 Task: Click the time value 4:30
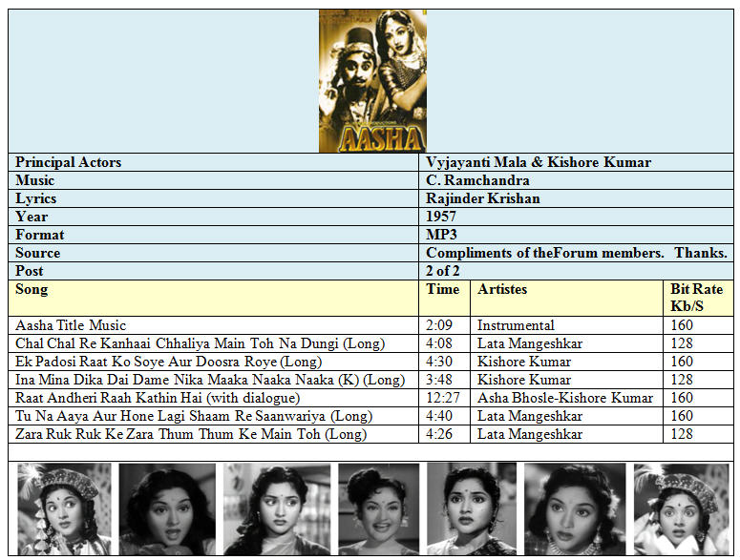439,362
